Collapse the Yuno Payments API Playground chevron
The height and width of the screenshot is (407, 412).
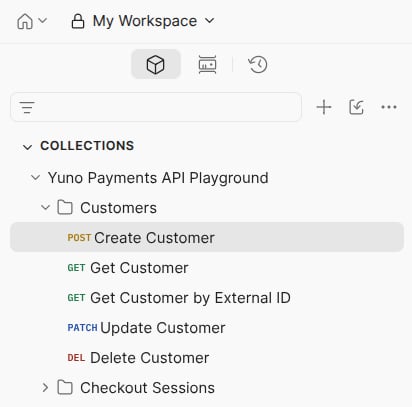coord(35,177)
